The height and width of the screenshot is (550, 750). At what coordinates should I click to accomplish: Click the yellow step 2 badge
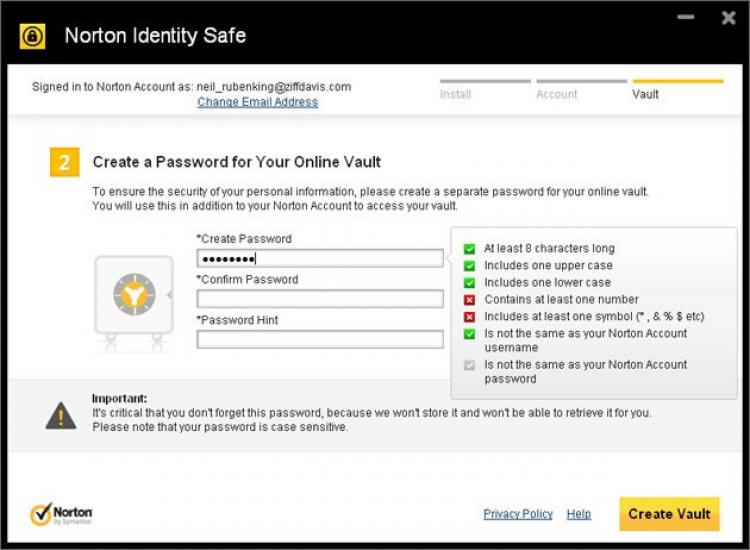[65, 162]
